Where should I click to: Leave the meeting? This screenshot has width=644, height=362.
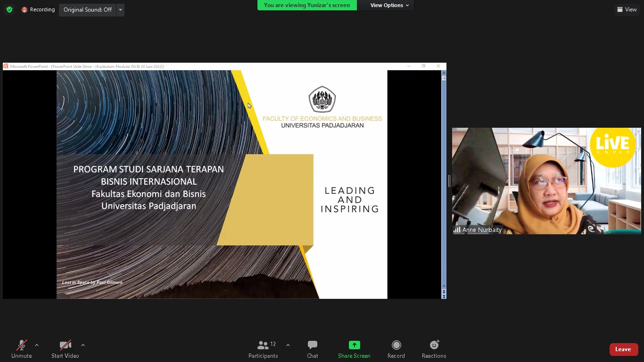(x=623, y=349)
